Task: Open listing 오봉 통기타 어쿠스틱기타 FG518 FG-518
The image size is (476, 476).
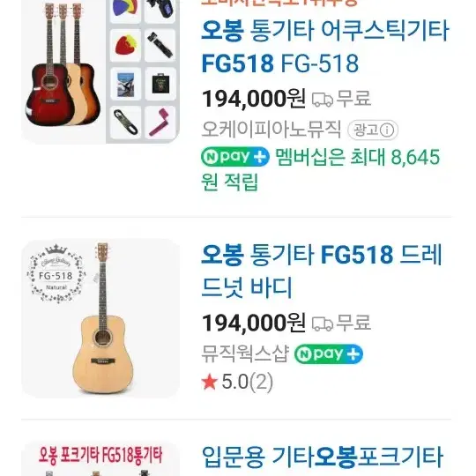Action: point(324,47)
